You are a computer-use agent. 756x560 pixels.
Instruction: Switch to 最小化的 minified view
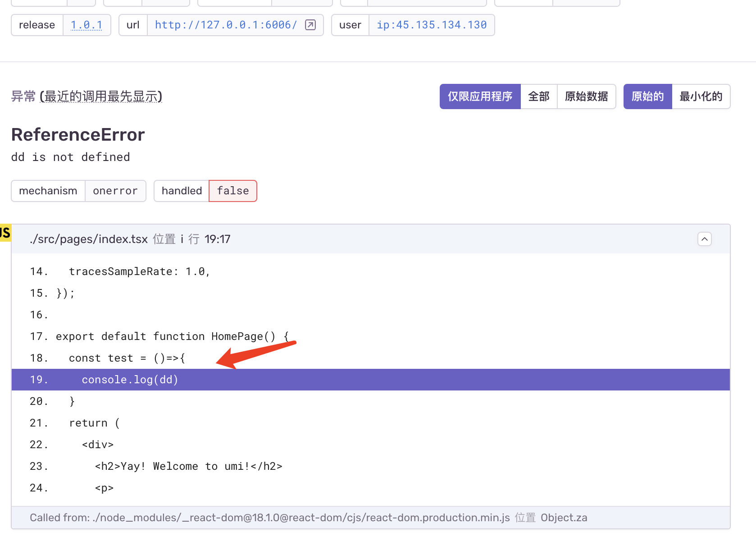point(701,96)
